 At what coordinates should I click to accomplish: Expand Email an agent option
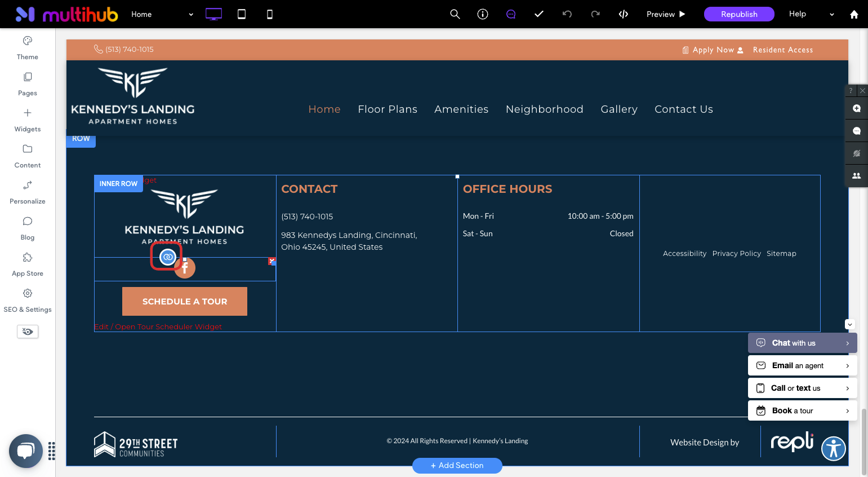pyautogui.click(x=803, y=365)
